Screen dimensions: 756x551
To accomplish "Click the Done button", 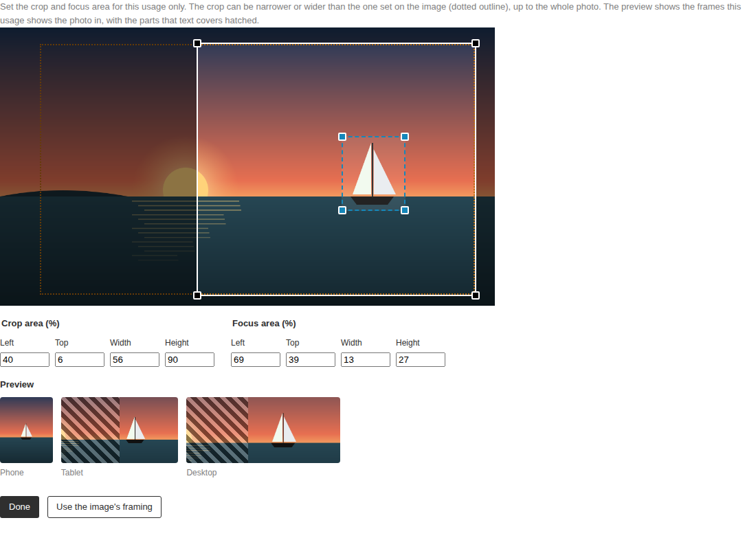I will point(19,506).
